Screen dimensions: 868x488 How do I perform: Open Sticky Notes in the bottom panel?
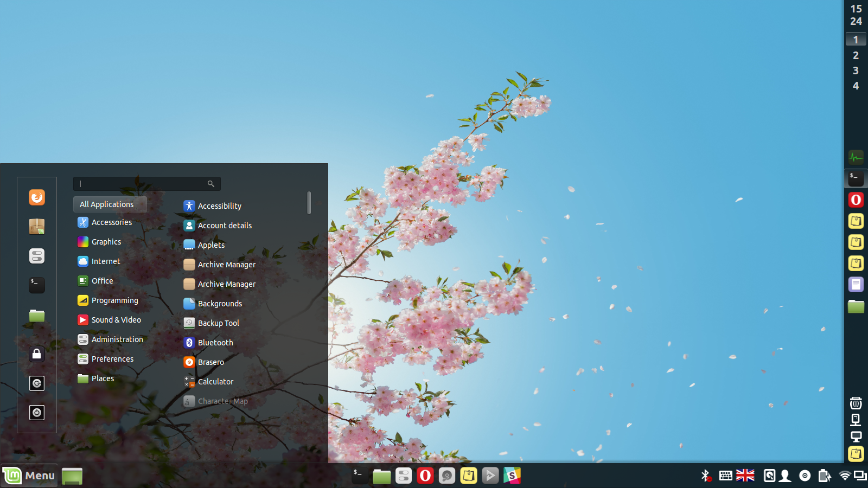pos(469,476)
